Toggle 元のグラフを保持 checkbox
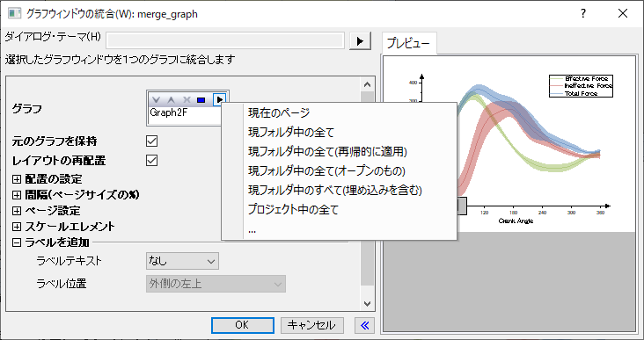 [151, 141]
